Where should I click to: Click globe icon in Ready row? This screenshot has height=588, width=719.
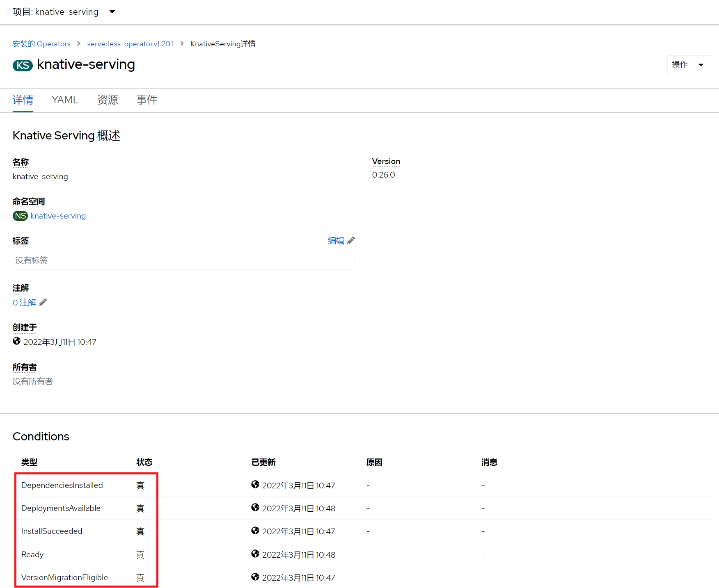click(255, 554)
